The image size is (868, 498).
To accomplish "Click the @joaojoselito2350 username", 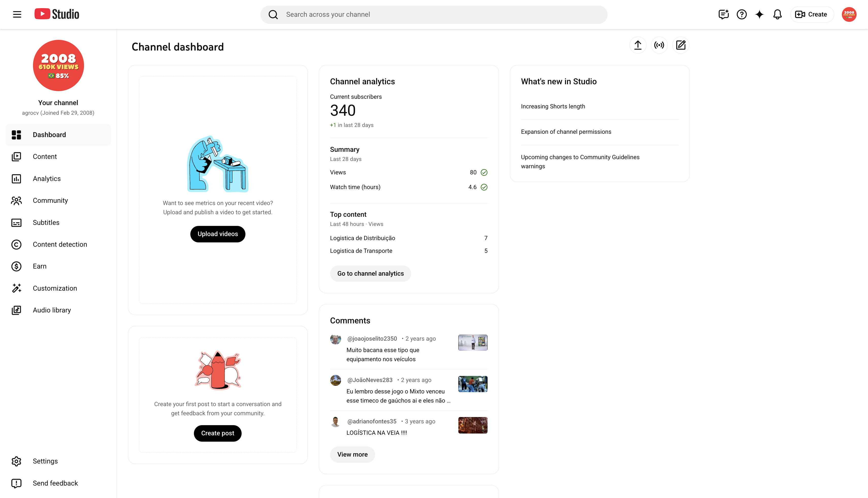I will point(372,339).
